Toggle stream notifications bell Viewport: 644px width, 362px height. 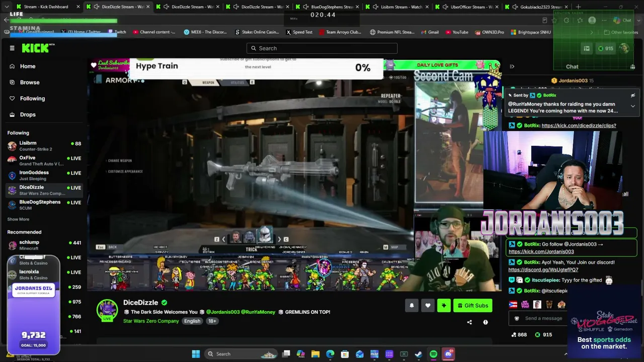click(412, 305)
